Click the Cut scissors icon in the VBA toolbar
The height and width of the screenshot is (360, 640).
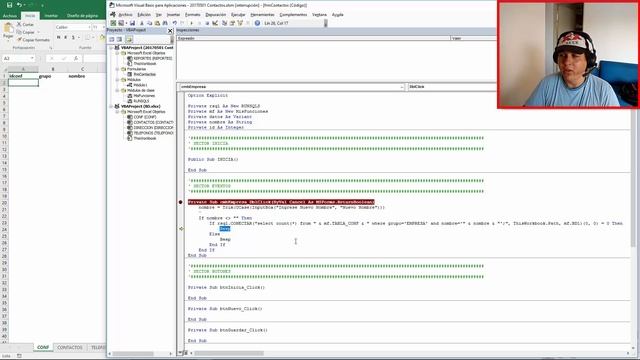pos(142,23)
